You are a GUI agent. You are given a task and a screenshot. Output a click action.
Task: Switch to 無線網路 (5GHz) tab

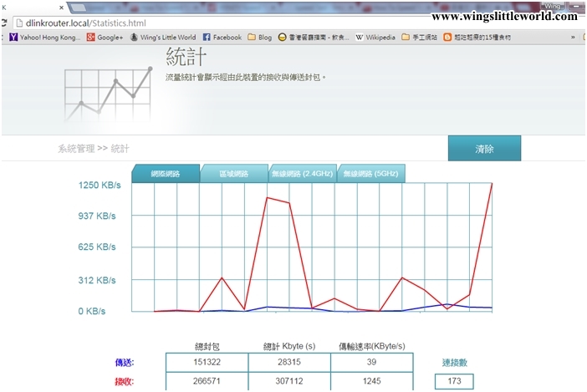[x=370, y=174]
